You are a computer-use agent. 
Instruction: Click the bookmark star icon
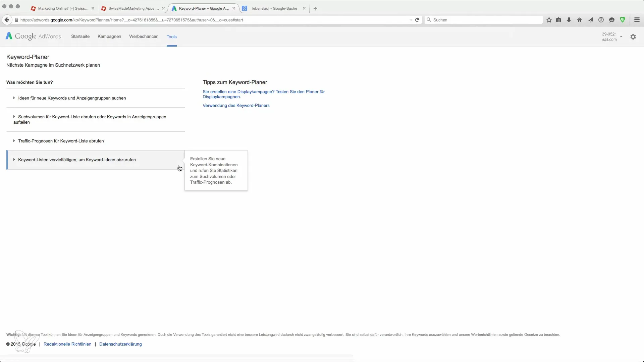coord(549,20)
